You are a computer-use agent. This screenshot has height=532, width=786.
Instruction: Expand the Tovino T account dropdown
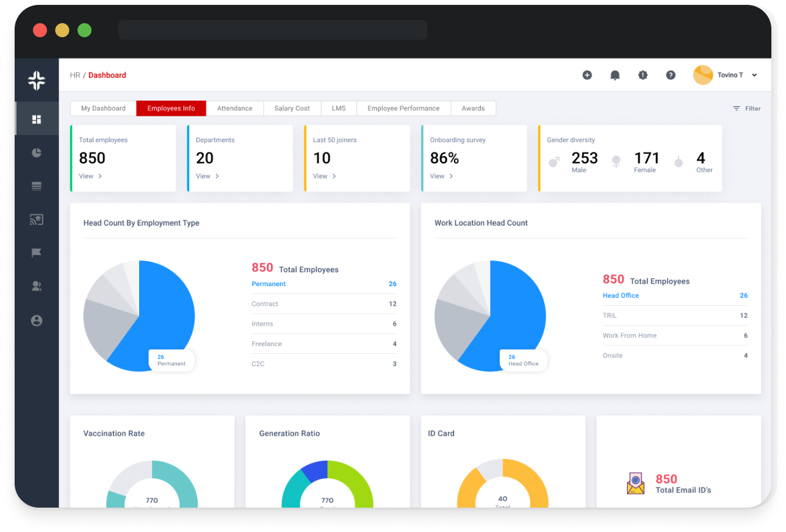(x=754, y=75)
